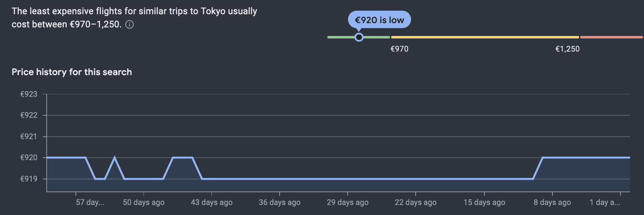Screen dimensions: 644x215
Task: Click the red high-price segment of the bar
Action: 611,37
